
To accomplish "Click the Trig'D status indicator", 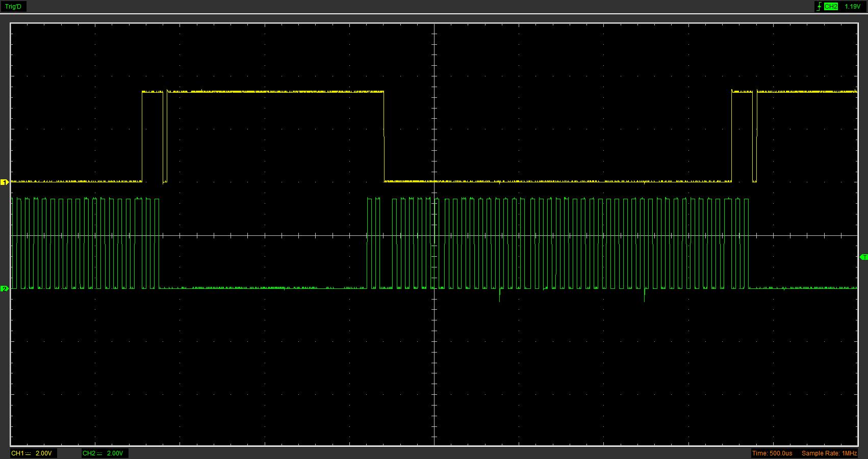I will 13,7.
